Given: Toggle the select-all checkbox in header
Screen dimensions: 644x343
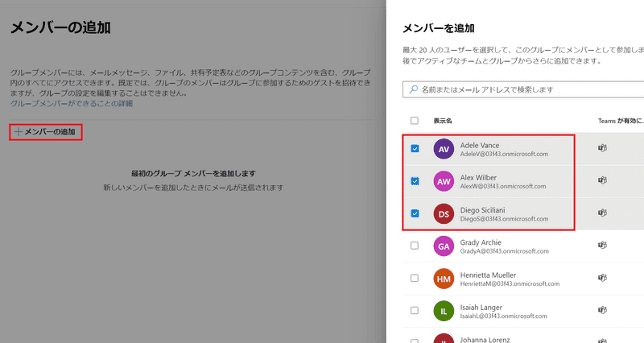Looking at the screenshot, I should click(x=415, y=121).
